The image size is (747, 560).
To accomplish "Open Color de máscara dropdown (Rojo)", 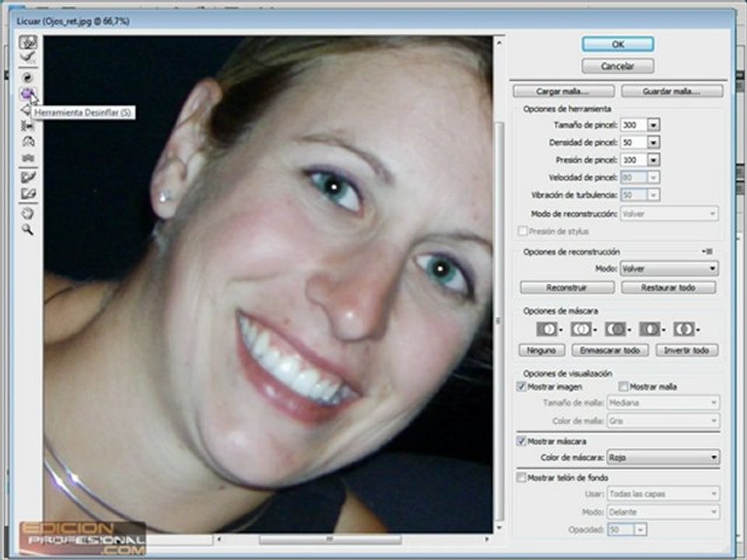I will 663,457.
